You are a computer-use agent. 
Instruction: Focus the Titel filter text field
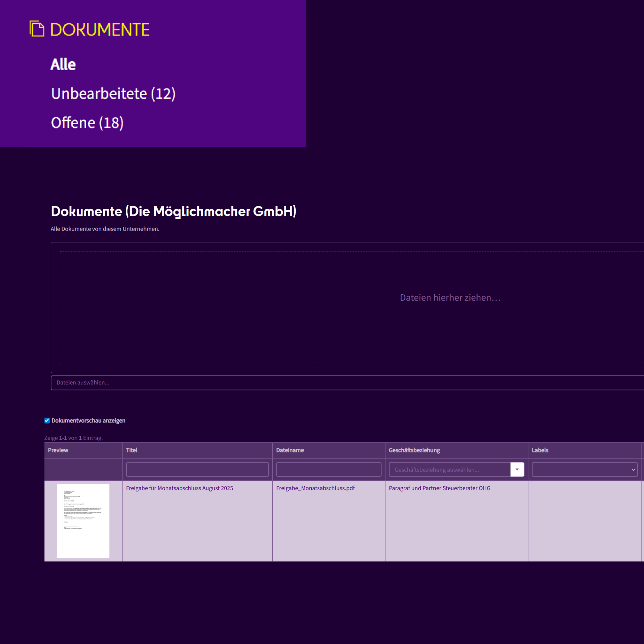tap(197, 469)
